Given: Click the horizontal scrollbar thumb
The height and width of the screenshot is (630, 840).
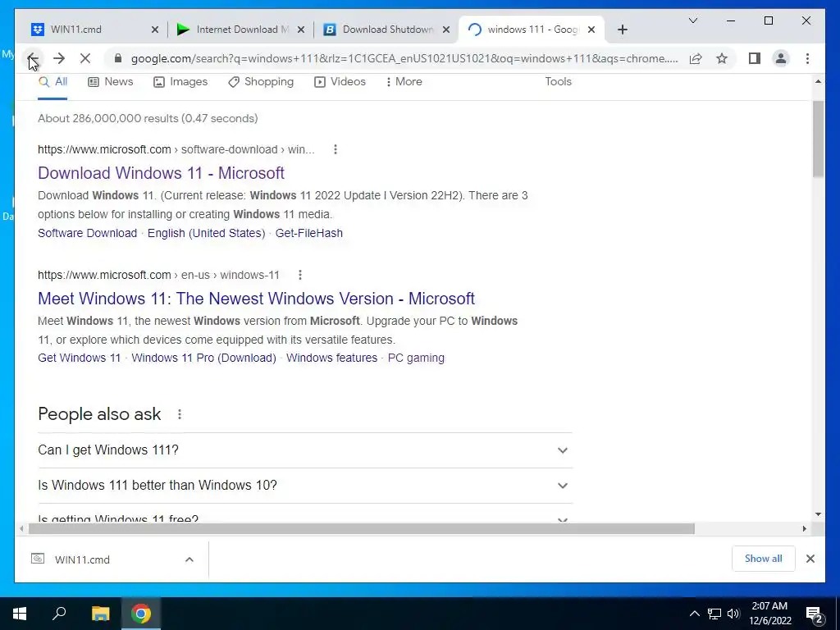Looking at the screenshot, I should 362,529.
